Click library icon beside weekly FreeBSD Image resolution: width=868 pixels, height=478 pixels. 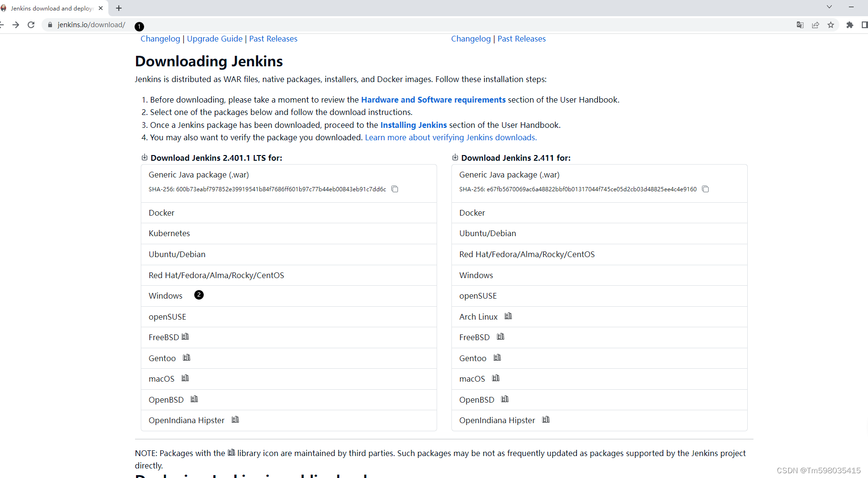[x=501, y=337]
